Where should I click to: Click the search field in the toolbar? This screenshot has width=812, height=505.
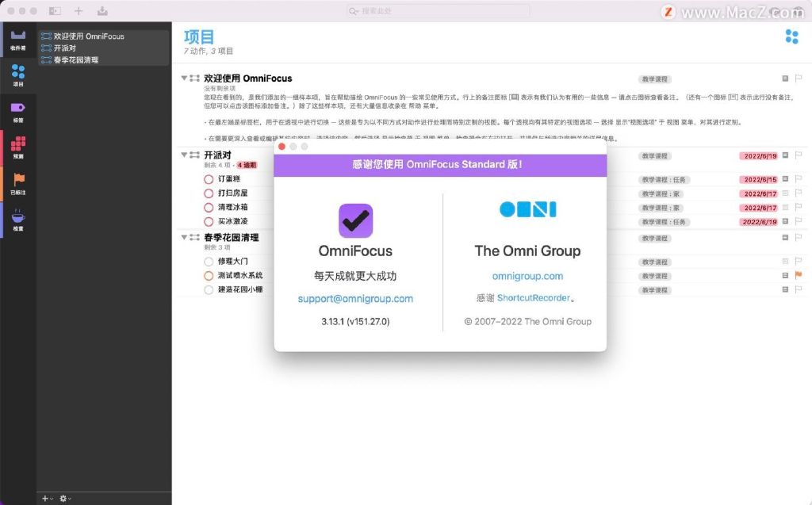coord(438,11)
